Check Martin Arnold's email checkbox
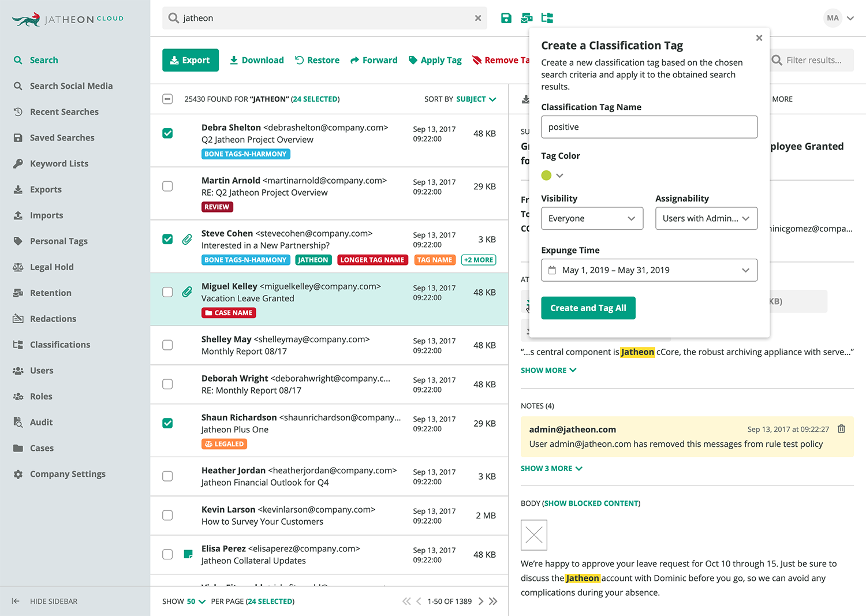This screenshot has height=616, width=866. pos(167,186)
